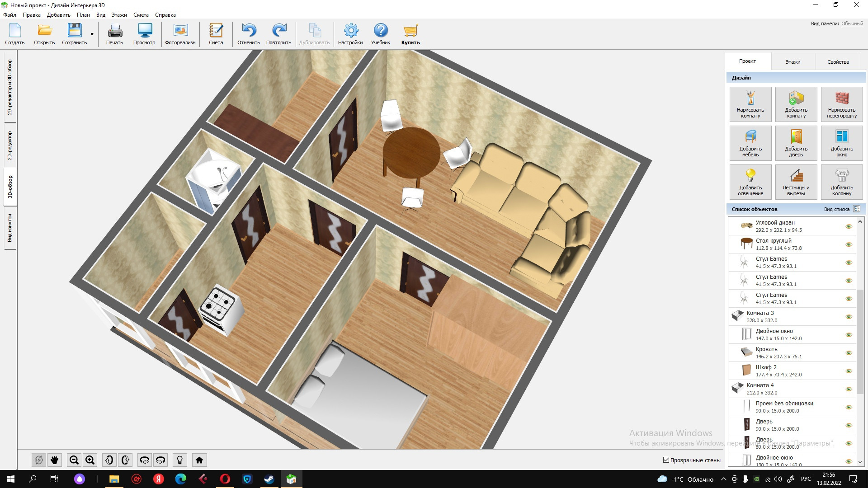Click the Фотореализм toolbar icon
This screenshot has height=488, width=868.
180,31
